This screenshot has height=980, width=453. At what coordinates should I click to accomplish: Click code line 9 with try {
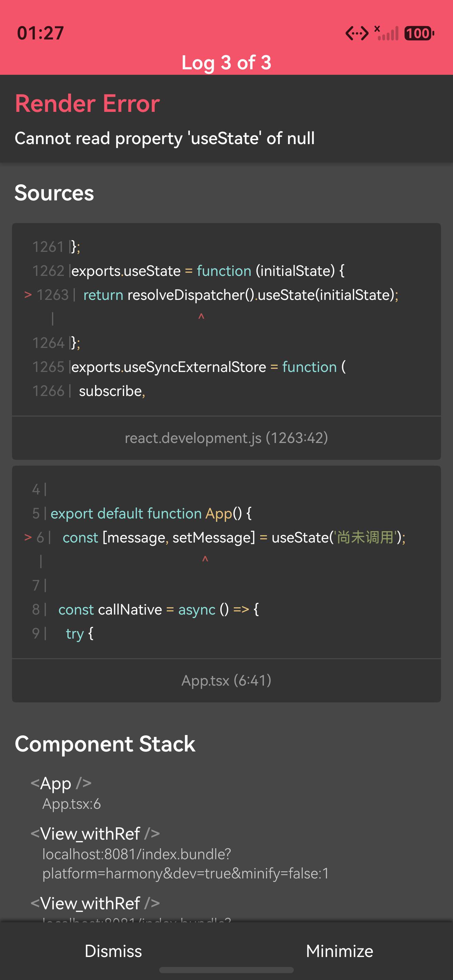point(63,633)
